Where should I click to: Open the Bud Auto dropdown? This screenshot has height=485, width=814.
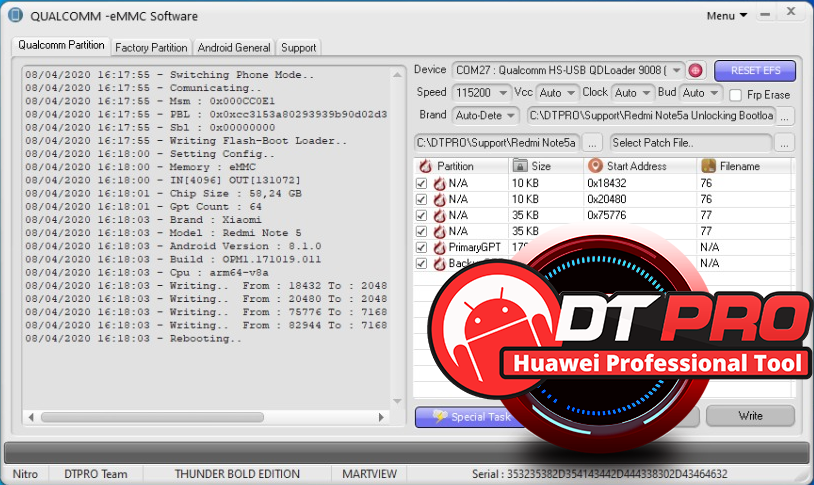click(714, 93)
